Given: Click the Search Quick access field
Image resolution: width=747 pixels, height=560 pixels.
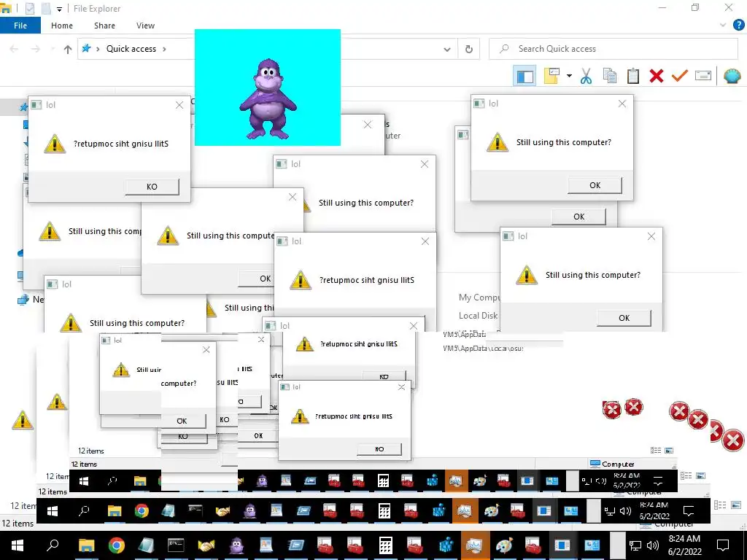Looking at the screenshot, I should coord(613,49).
